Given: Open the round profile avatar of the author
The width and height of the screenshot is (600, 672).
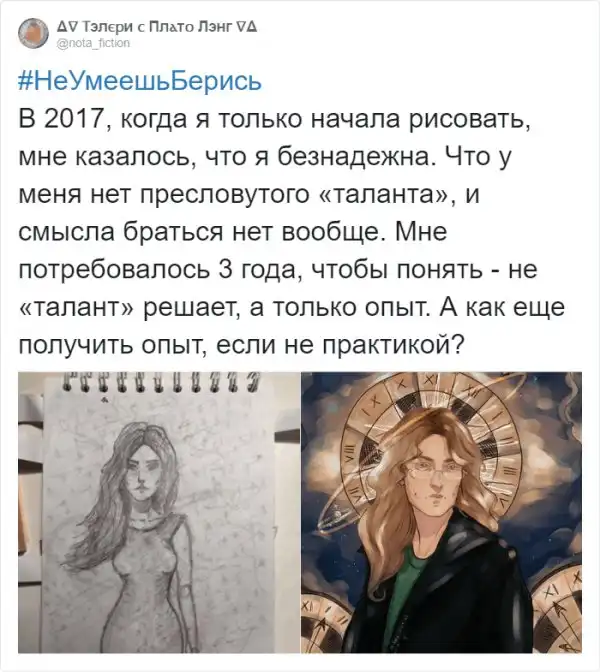Looking at the screenshot, I should (x=33, y=33).
